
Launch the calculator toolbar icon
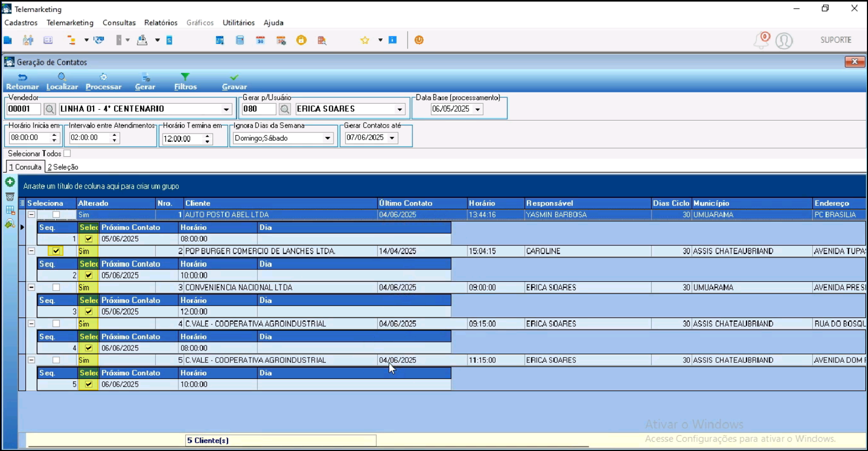(x=240, y=40)
